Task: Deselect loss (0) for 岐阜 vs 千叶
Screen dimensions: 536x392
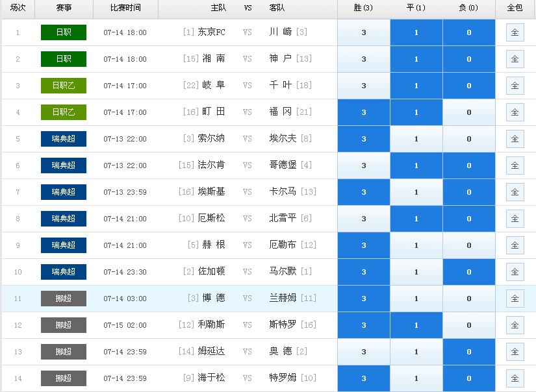Action: pos(468,86)
